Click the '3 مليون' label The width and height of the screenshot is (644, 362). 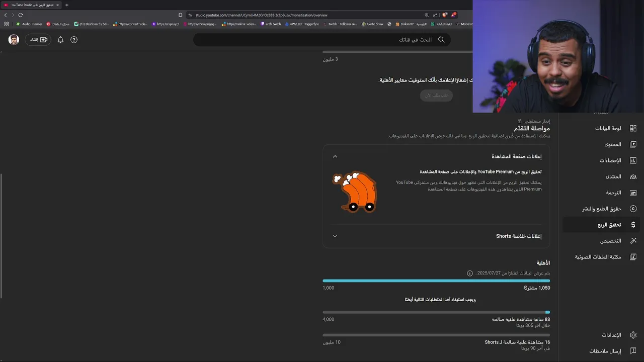pyautogui.click(x=330, y=59)
